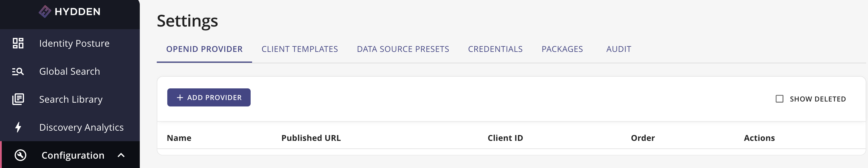The width and height of the screenshot is (868, 168).
Task: Open the Data Source Presets tab
Action: click(x=403, y=49)
